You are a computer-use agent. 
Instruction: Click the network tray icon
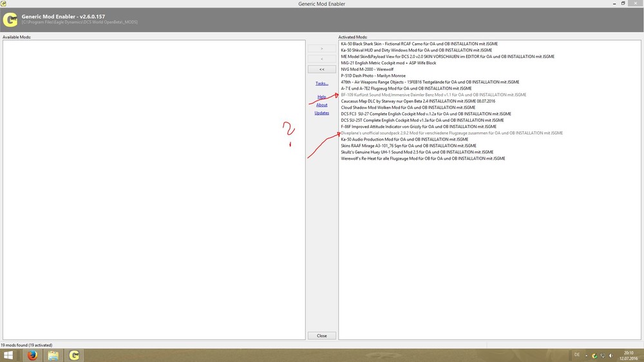point(603,356)
